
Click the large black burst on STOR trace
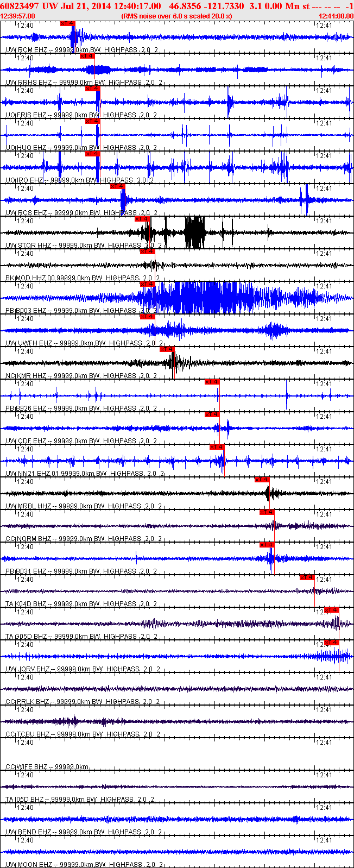195,232
